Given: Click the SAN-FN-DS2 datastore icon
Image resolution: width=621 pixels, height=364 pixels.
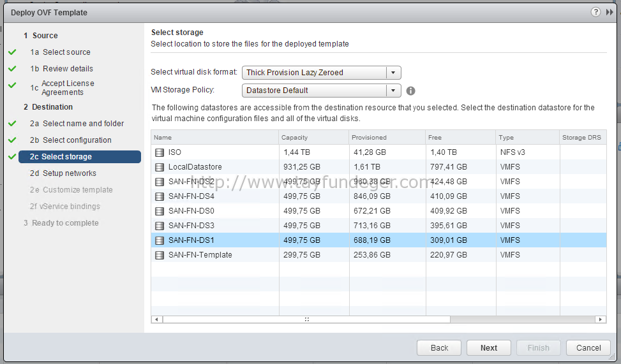Looking at the screenshot, I should 160,182.
